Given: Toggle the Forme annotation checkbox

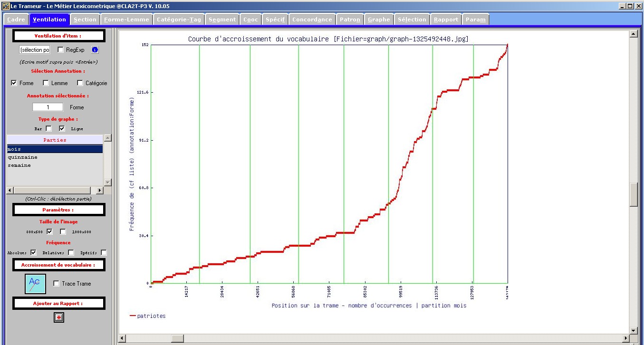Looking at the screenshot, I should 14,83.
